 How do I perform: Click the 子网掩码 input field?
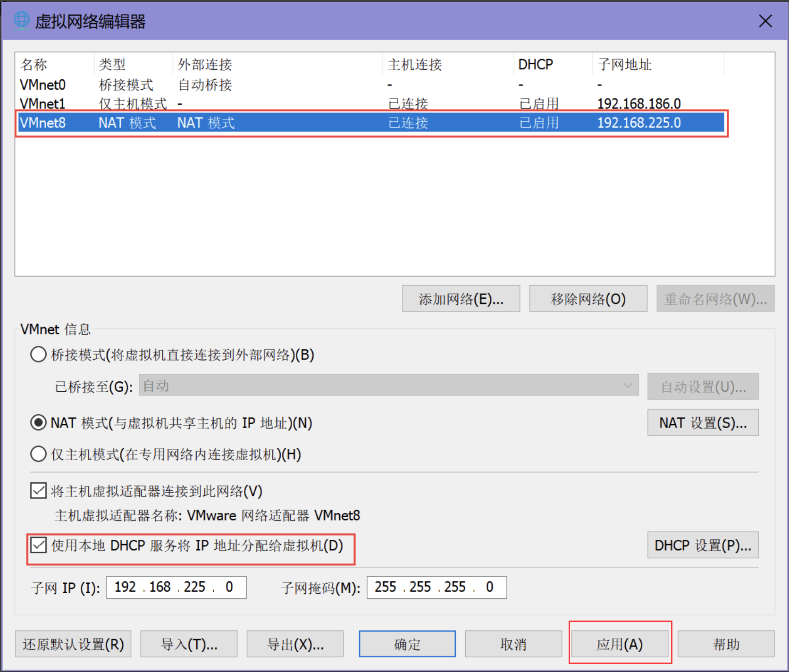pyautogui.click(x=437, y=588)
